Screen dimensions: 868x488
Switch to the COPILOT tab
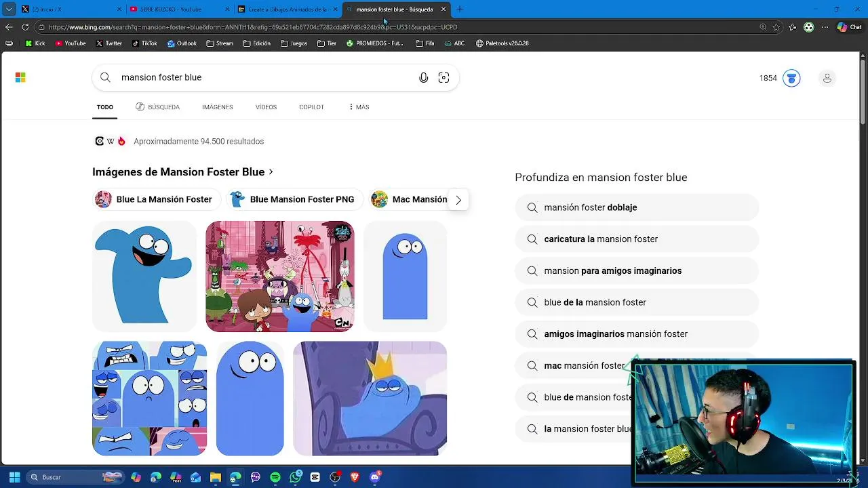(x=311, y=107)
